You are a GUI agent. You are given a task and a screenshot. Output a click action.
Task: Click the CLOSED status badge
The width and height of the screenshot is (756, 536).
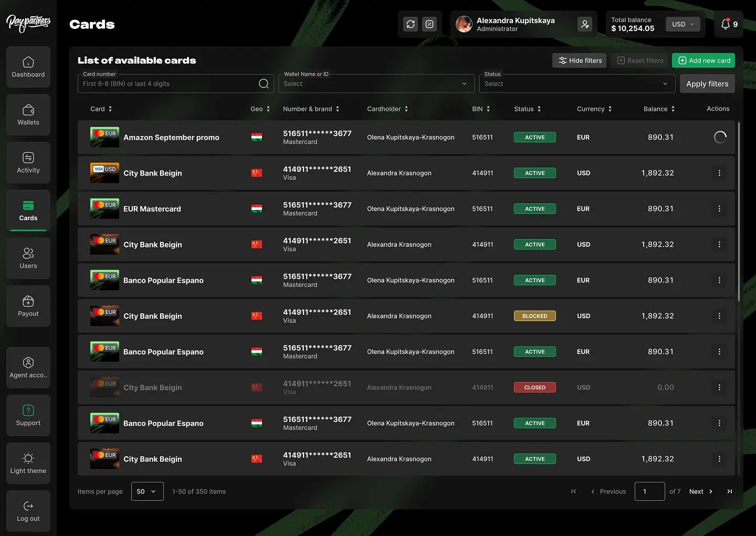[535, 387]
